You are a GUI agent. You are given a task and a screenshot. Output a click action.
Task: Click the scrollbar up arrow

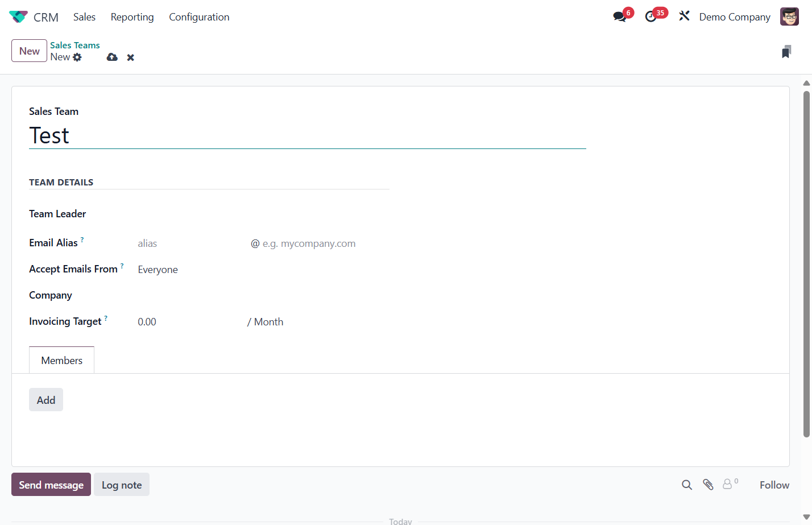click(x=806, y=83)
